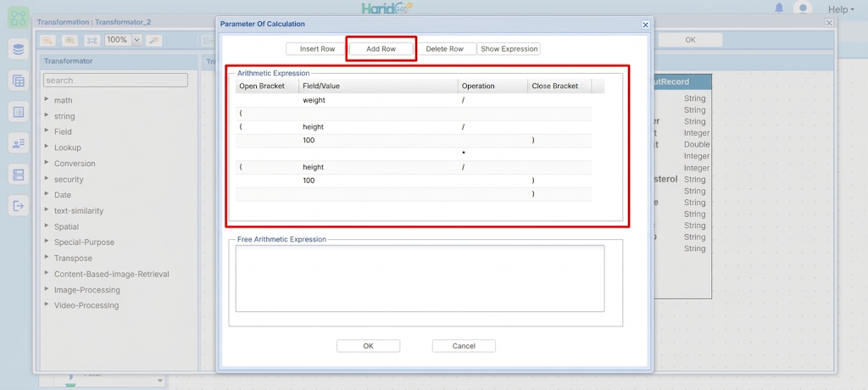Click the Cancel button

[x=464, y=346]
